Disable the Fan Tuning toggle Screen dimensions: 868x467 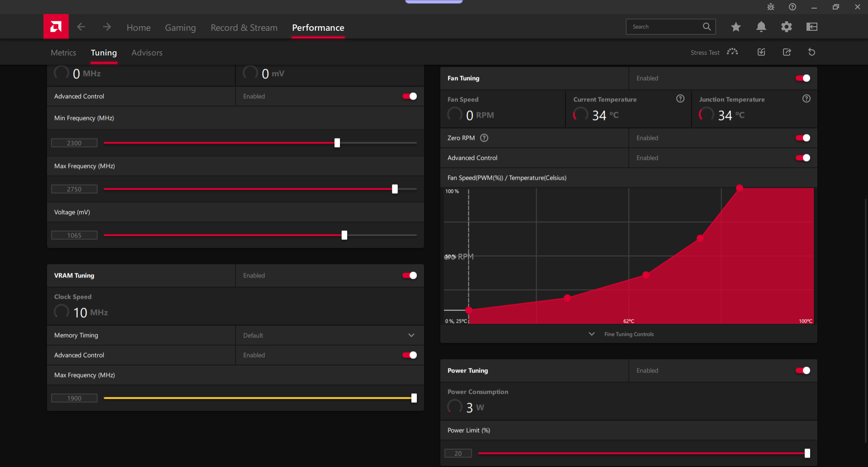[x=803, y=78]
